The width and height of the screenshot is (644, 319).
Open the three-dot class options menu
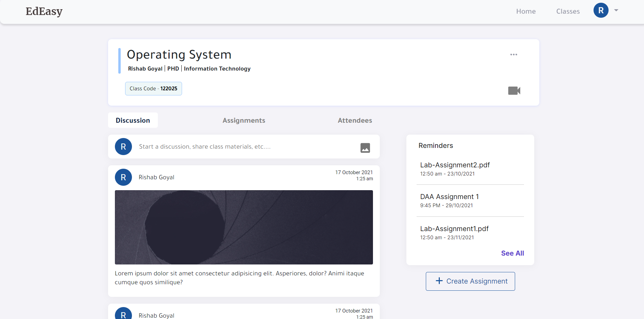(514, 55)
